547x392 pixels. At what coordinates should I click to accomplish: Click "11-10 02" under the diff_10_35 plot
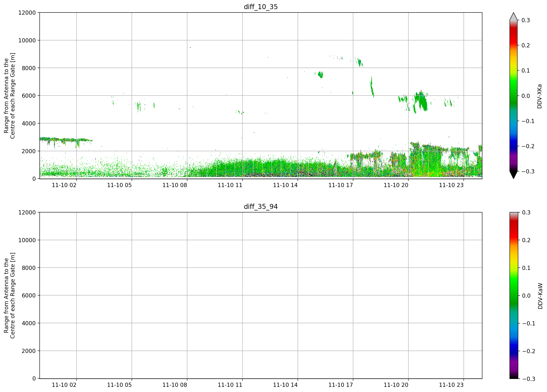pyautogui.click(x=64, y=185)
